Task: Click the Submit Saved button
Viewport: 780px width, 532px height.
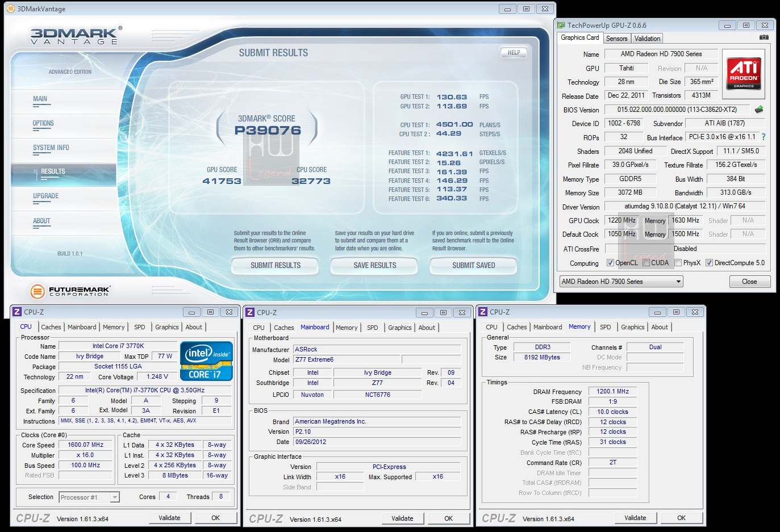Action: [474, 265]
